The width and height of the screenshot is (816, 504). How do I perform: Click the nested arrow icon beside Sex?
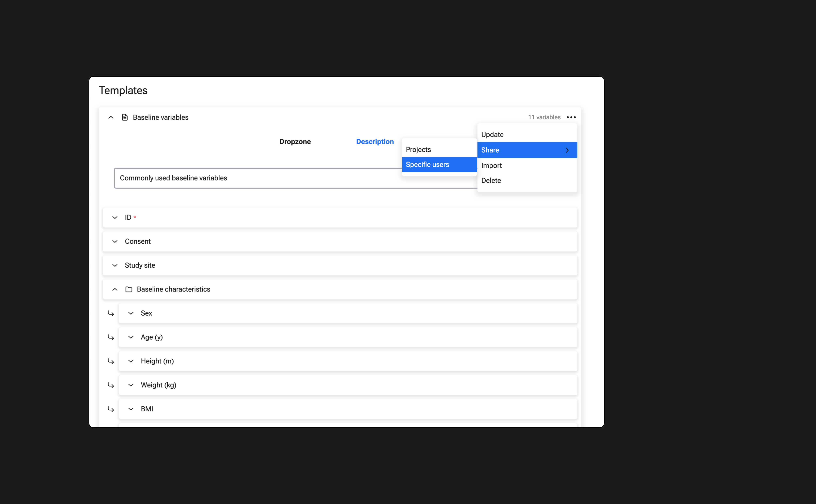point(111,313)
